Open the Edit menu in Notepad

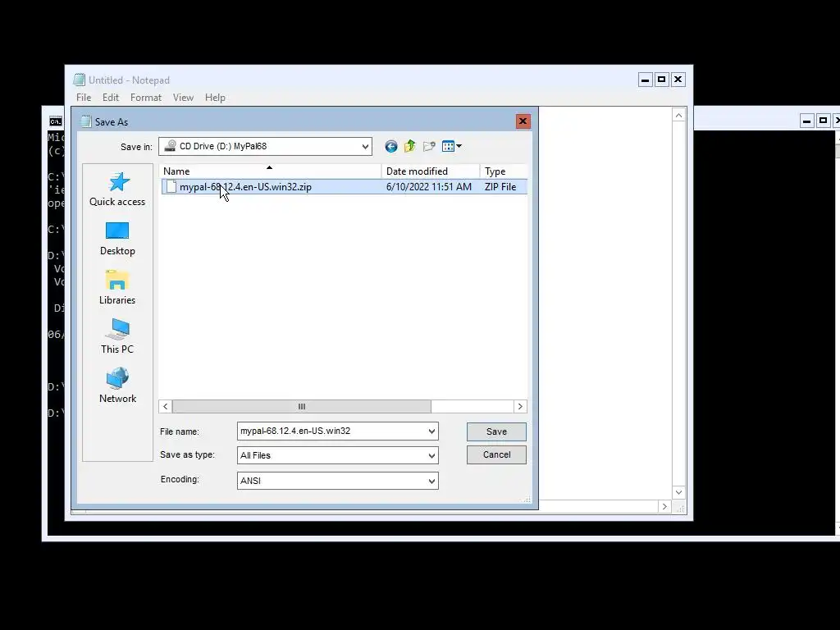click(111, 98)
